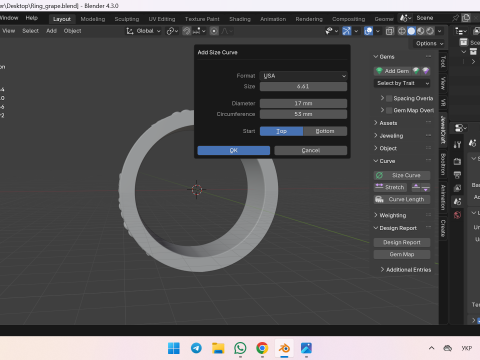Image resolution: width=480 pixels, height=360 pixels.
Task: Click the scatter-bottom downward arrow icon
Action: [426, 187]
